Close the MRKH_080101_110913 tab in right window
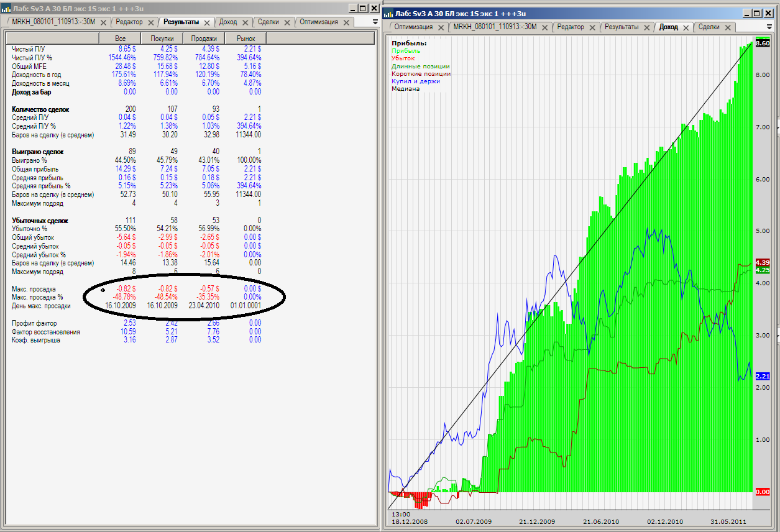The height and width of the screenshot is (532, 780). pyautogui.click(x=545, y=27)
